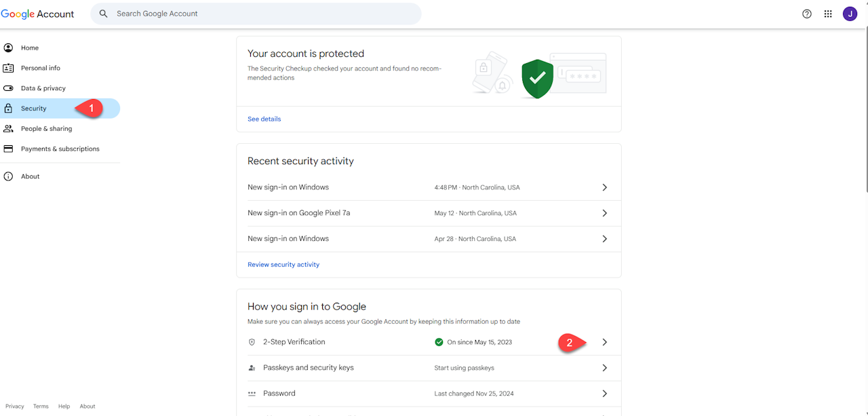Click the About info icon
The image size is (868, 416).
8,176
